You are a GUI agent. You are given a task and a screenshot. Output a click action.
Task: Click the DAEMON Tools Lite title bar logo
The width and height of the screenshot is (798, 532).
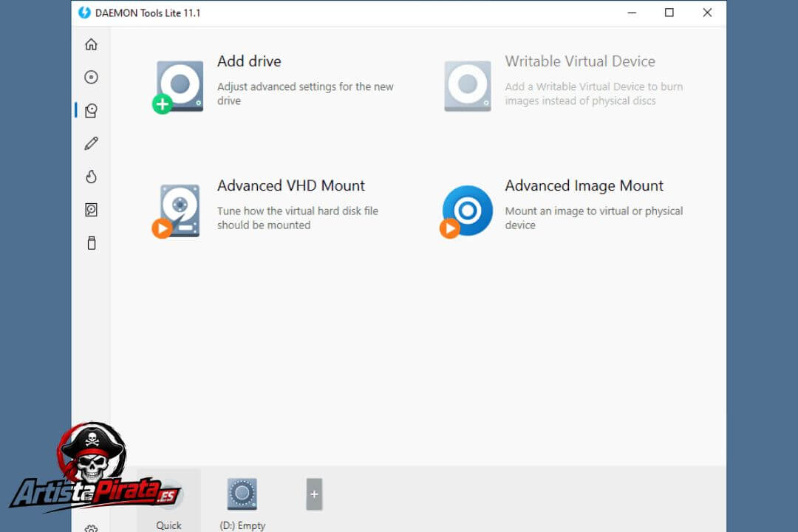(84, 13)
